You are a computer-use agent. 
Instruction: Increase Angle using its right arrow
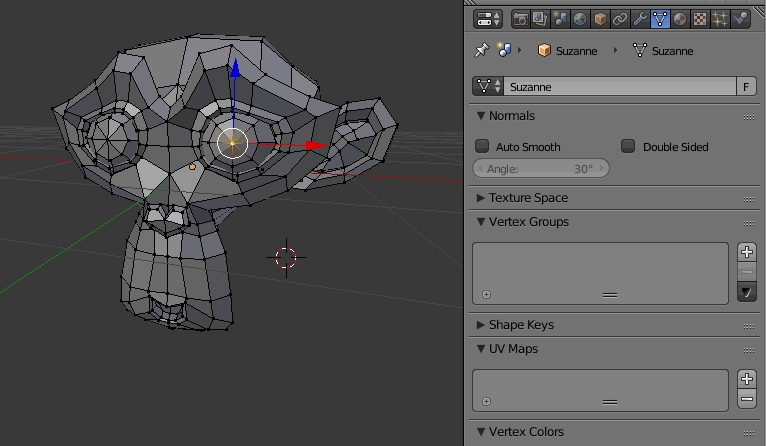click(602, 169)
